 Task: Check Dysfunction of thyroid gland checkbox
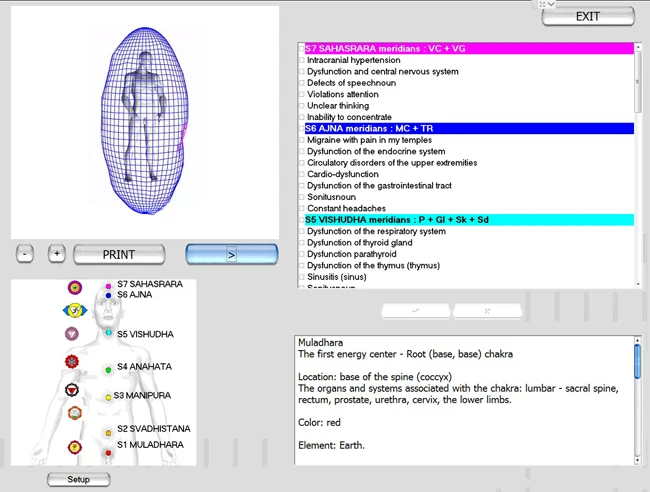click(x=302, y=242)
